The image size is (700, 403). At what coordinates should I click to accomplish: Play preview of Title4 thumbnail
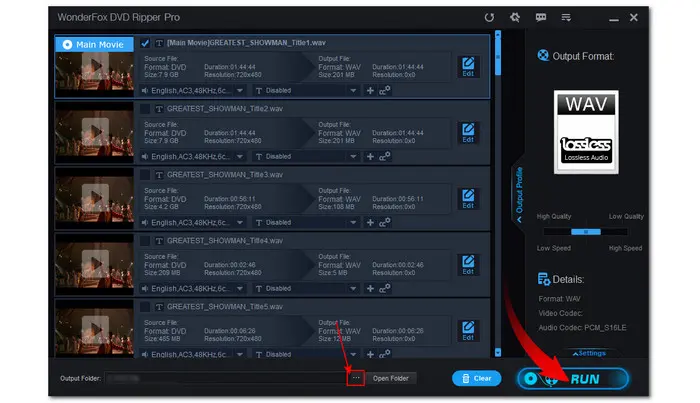pos(95,264)
